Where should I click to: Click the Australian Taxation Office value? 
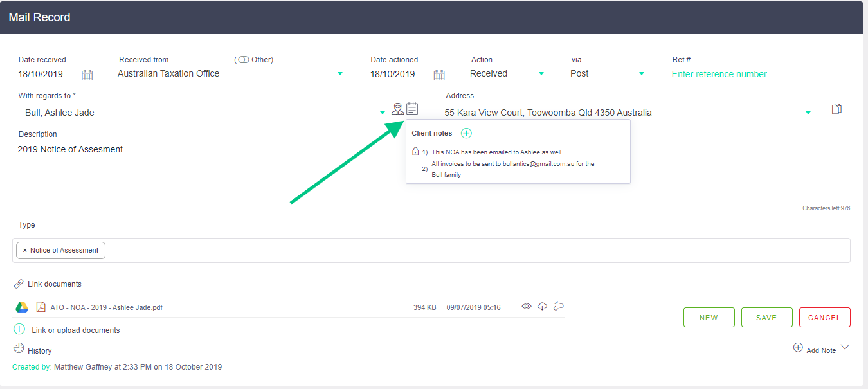point(168,73)
